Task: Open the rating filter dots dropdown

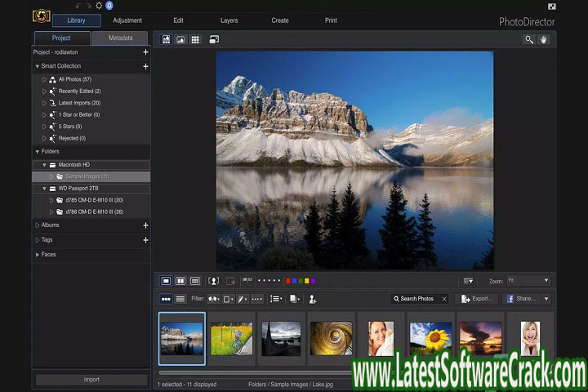Action: tap(257, 299)
